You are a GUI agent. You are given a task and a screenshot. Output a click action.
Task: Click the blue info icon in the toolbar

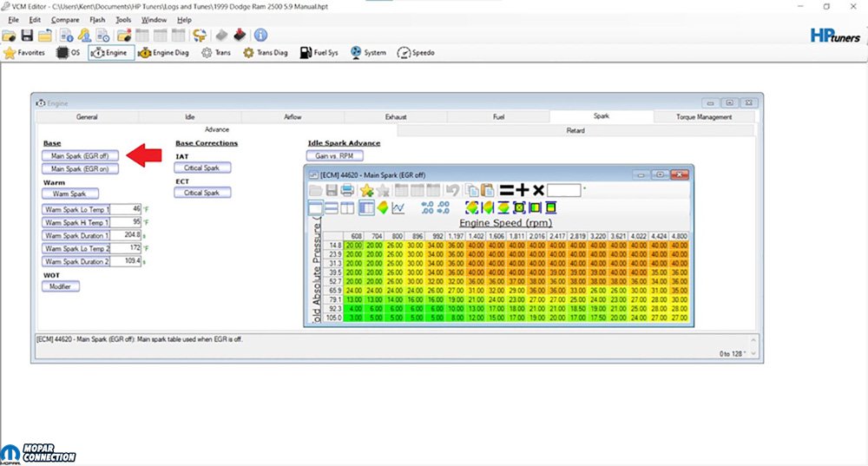tap(260, 36)
